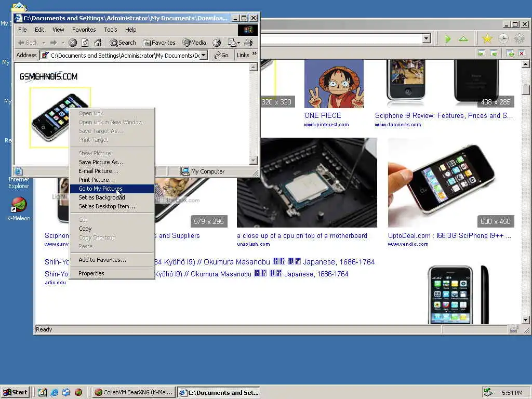Open the IE address bar dropdown
532x399 pixels.
click(x=203, y=55)
